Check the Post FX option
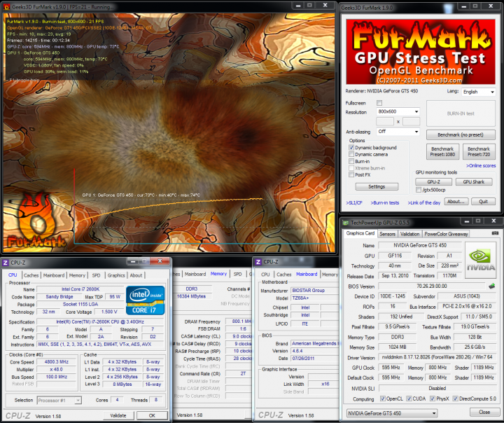This screenshot has height=423, width=504. click(x=351, y=174)
